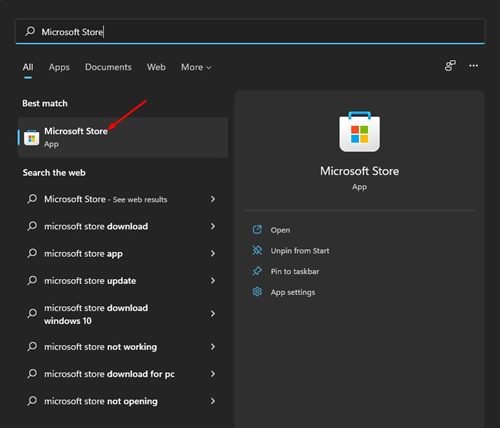500x428 pixels.
Task: Switch to the Apps filter tab
Action: coord(59,67)
